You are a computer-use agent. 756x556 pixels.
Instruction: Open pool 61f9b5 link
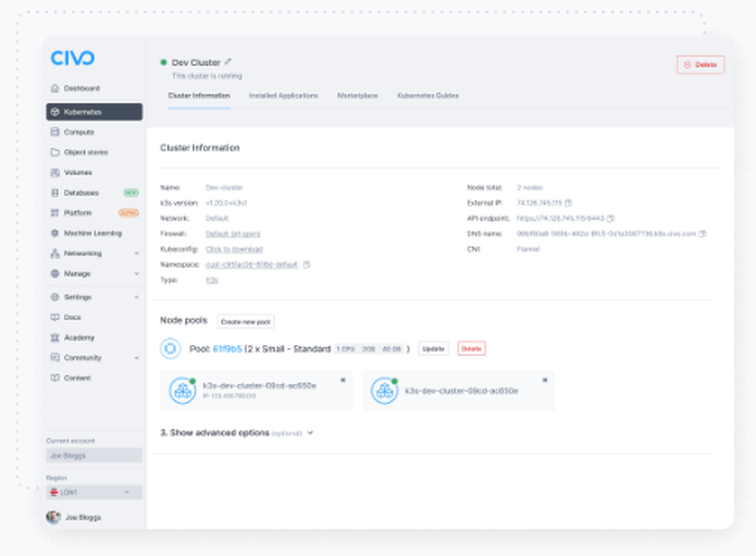(227, 349)
